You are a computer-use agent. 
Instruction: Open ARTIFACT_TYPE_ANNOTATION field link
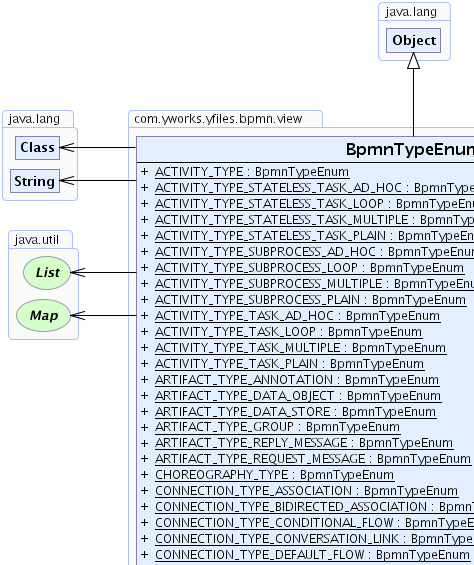297,380
